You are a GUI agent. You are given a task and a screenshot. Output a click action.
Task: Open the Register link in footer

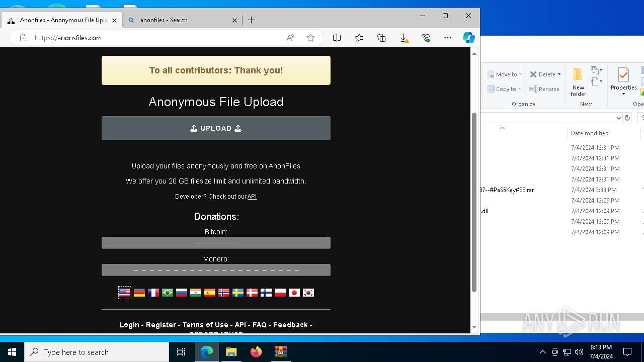161,325
